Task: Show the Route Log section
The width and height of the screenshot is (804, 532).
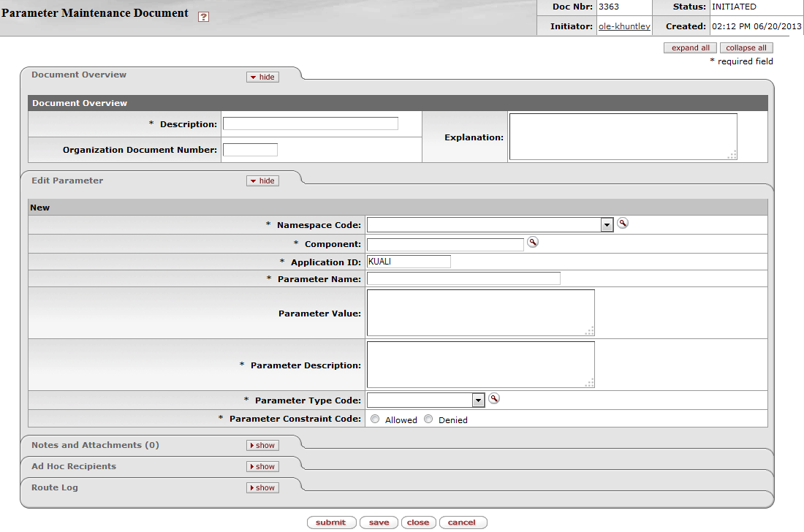Action: point(262,487)
